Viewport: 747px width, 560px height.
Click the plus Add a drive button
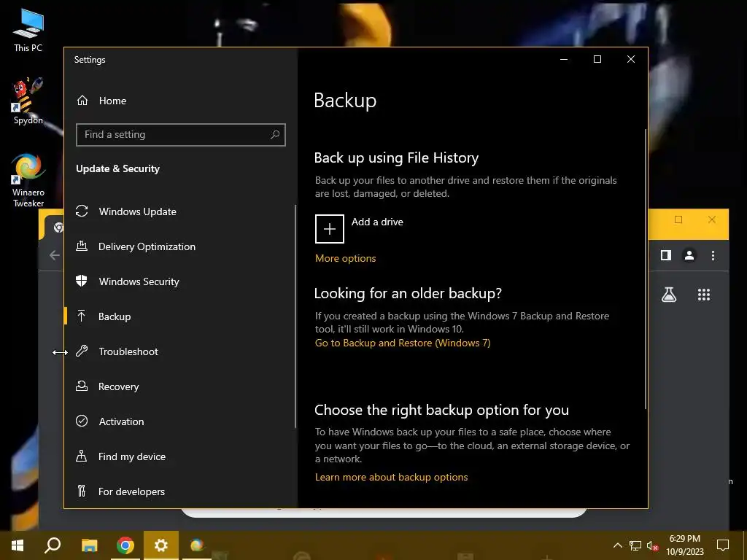click(330, 229)
